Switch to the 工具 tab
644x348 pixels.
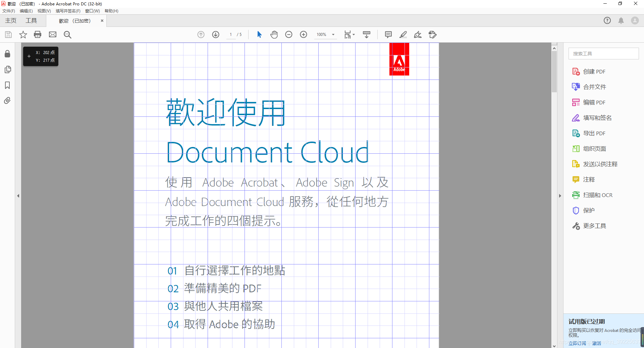[x=31, y=20]
